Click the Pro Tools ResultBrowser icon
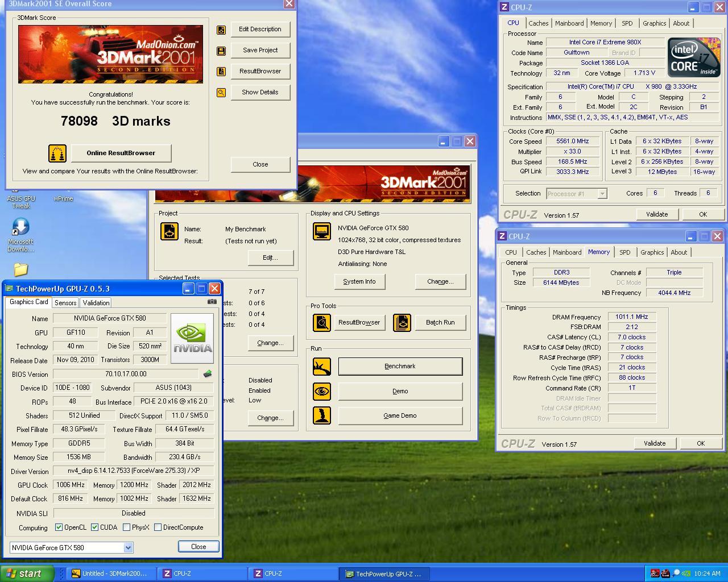The width and height of the screenshot is (728, 582). click(x=322, y=323)
